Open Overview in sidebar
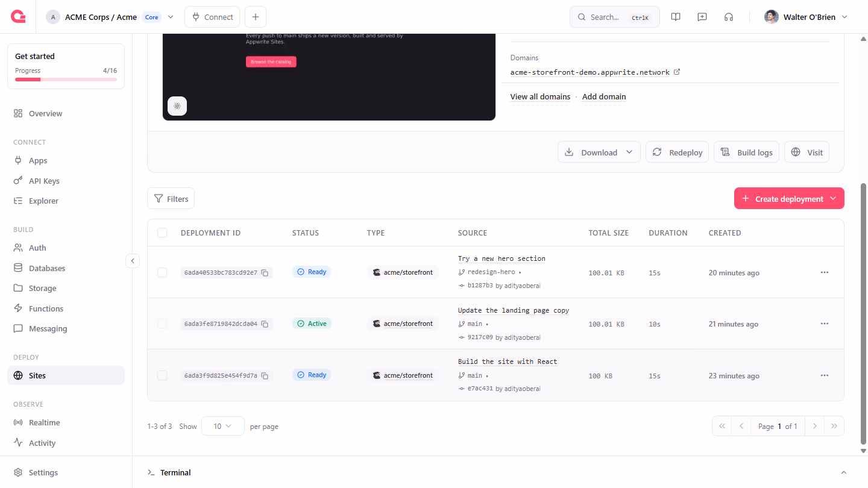Screen dimensions: 868x488 66,113
